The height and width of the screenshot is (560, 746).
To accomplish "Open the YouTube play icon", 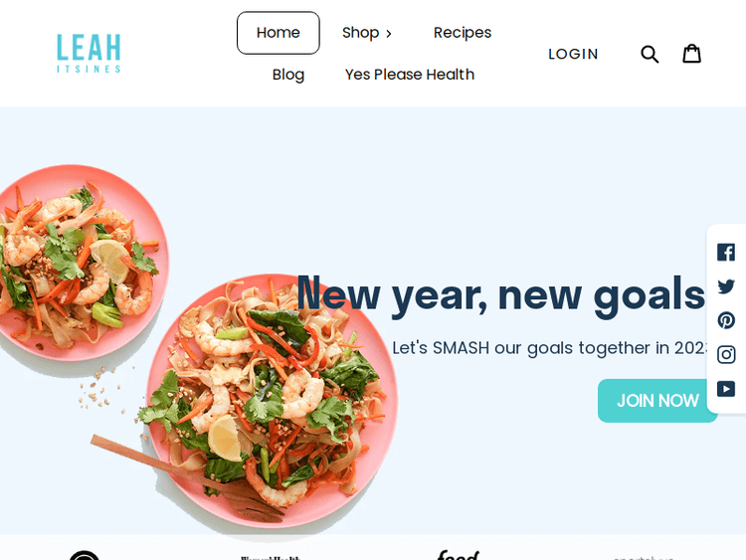I will (x=726, y=389).
